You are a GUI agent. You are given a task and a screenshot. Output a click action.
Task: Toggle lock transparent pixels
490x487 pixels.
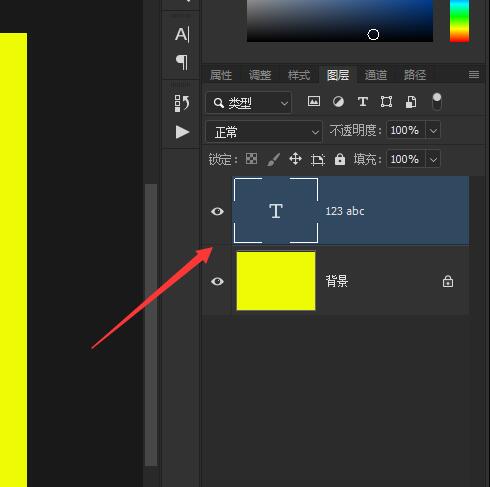251,159
